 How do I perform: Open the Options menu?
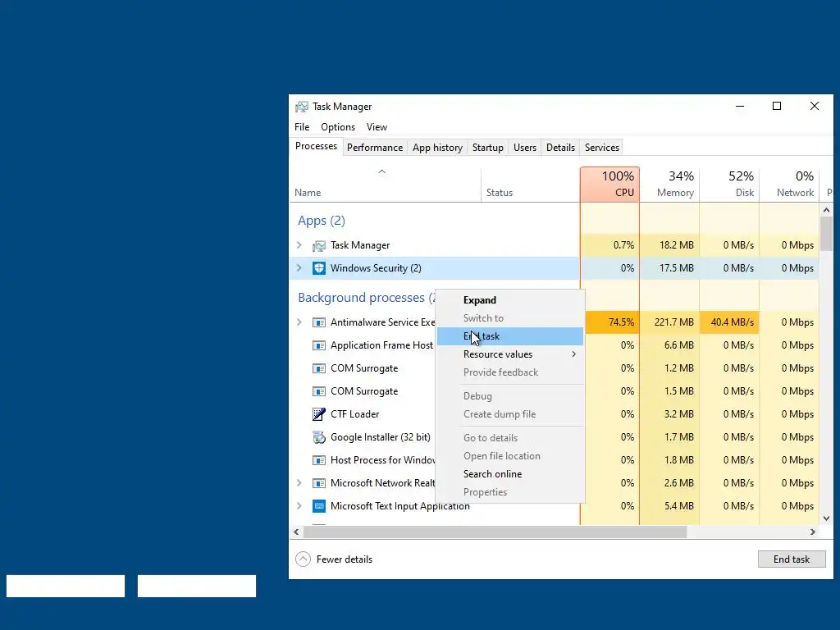[338, 127]
